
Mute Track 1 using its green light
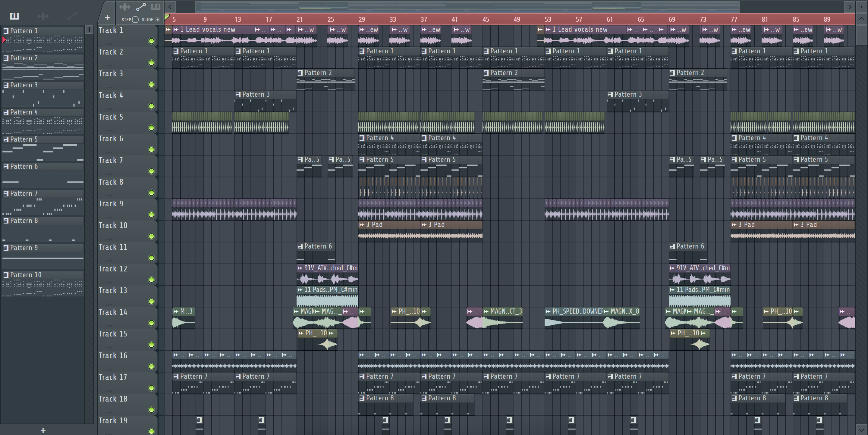(151, 41)
